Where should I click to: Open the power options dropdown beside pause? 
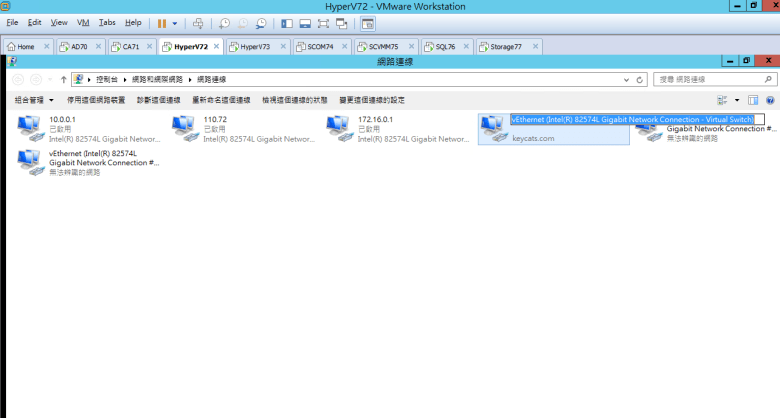pos(175,23)
